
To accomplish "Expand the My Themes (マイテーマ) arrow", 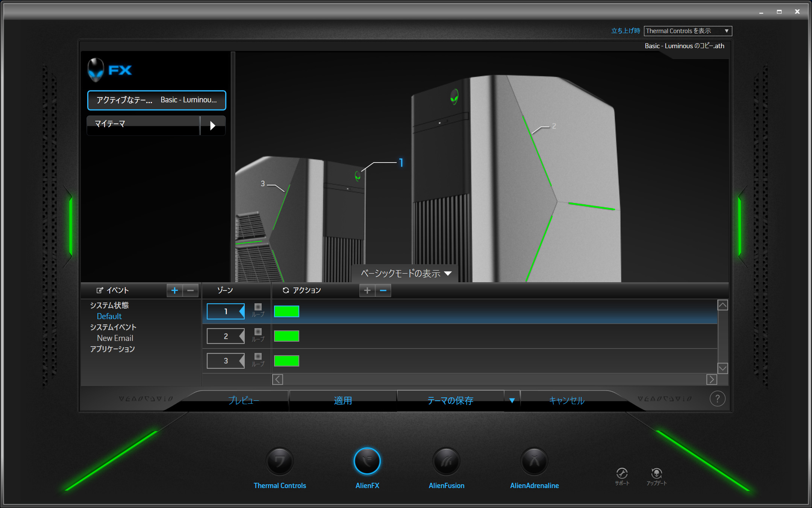I will tap(213, 125).
